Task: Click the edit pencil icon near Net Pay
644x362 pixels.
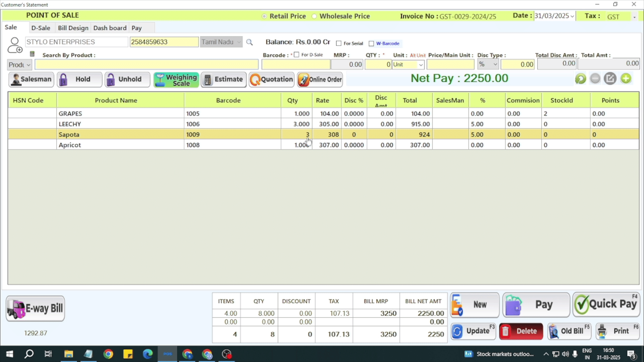Action: (610, 79)
